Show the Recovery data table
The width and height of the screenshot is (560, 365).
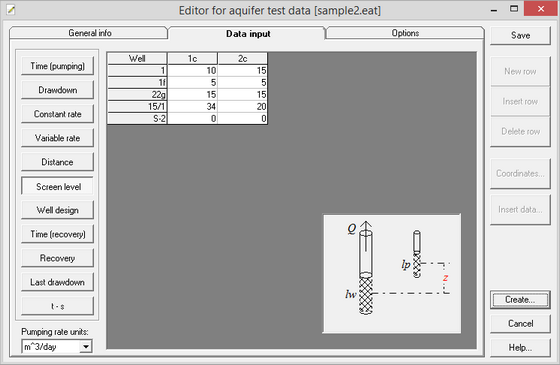pos(57,258)
